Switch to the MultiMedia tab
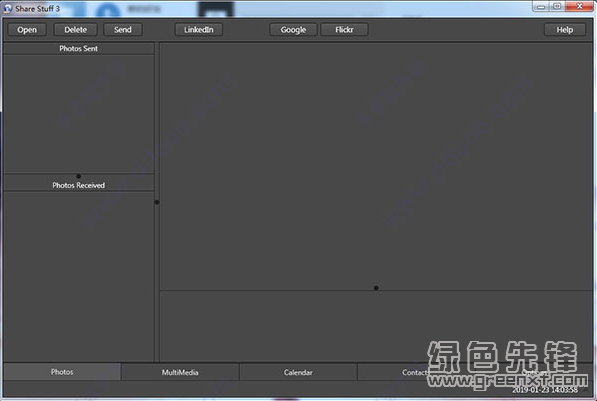597x401 pixels. tap(180, 372)
